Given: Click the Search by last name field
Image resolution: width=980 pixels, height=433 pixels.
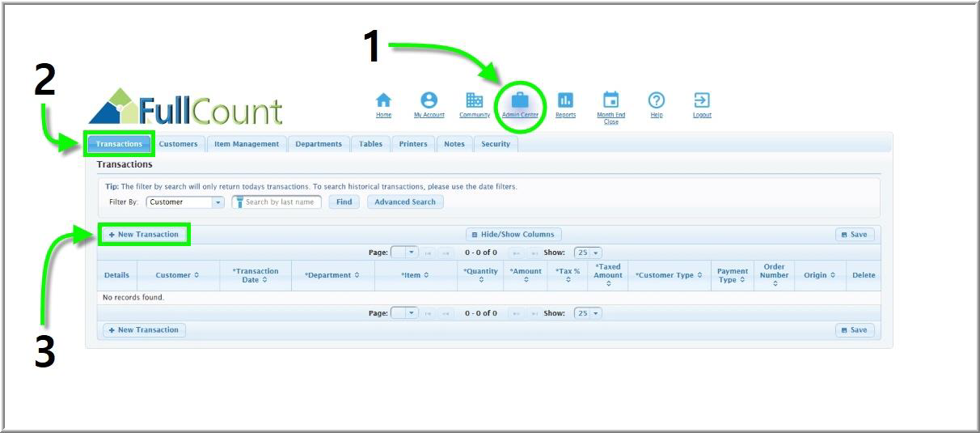Looking at the screenshot, I should [x=280, y=202].
